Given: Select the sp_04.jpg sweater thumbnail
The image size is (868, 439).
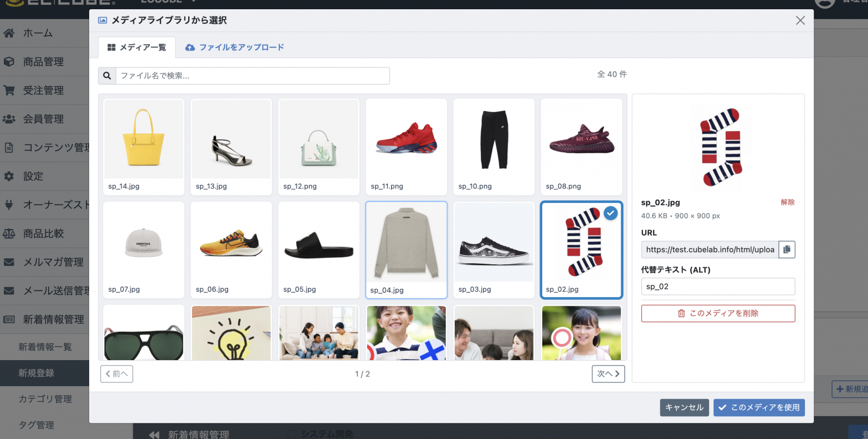Looking at the screenshot, I should coord(406,250).
